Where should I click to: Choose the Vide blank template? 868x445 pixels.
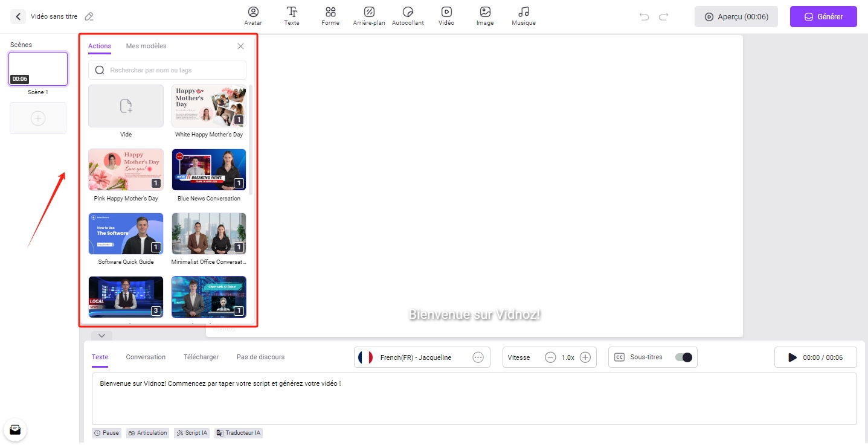[126, 106]
